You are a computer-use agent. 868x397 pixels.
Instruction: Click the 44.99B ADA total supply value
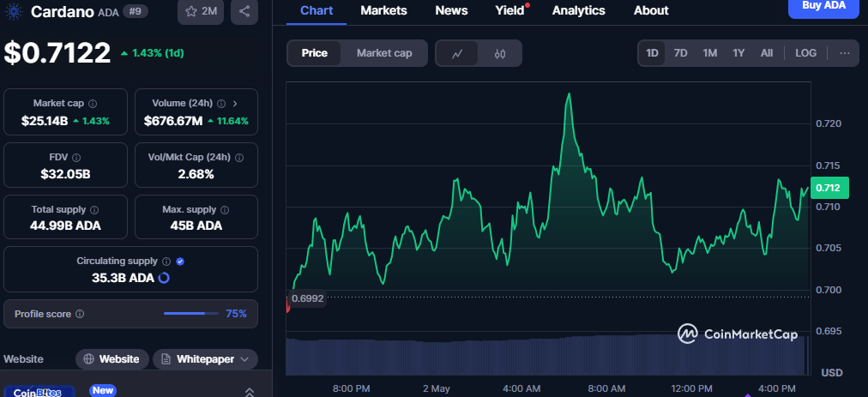[x=65, y=226]
